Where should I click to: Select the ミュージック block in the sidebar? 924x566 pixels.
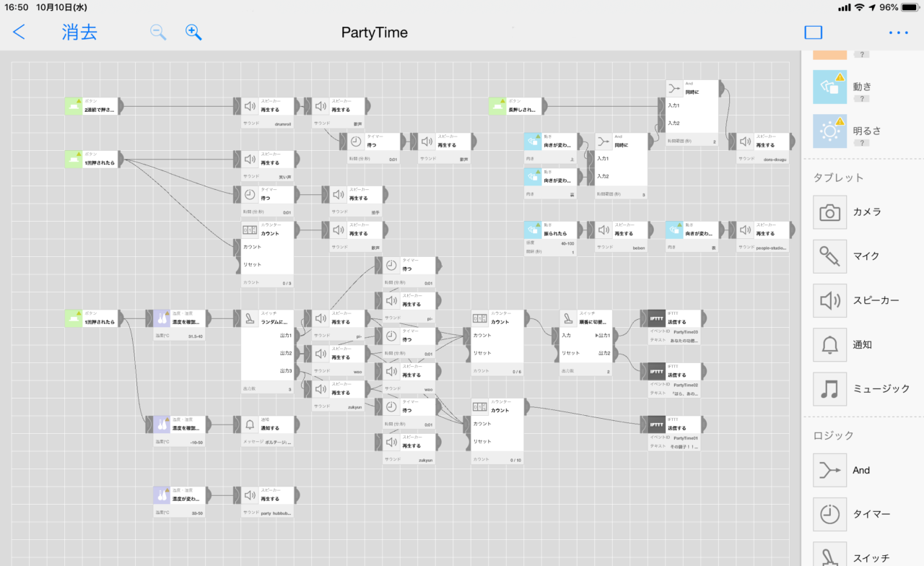click(x=830, y=388)
